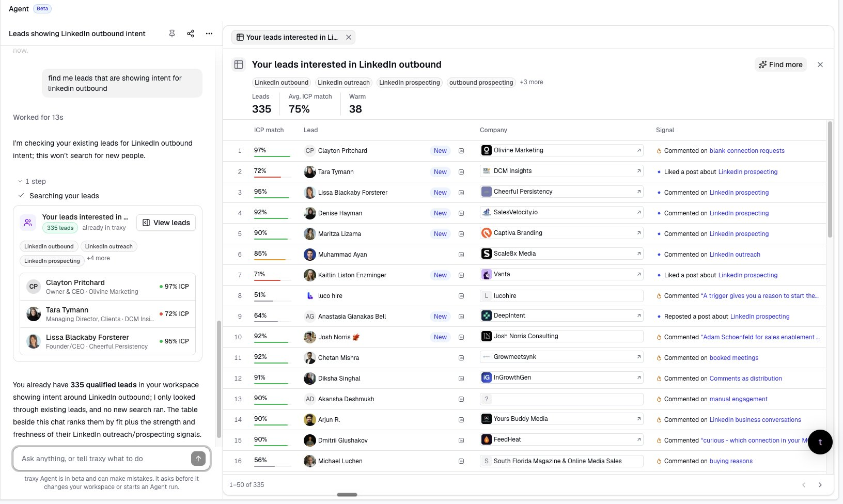Open message icon on Clayton Pritchard row
Viewport: 843px width, 504px height.
[x=461, y=151]
